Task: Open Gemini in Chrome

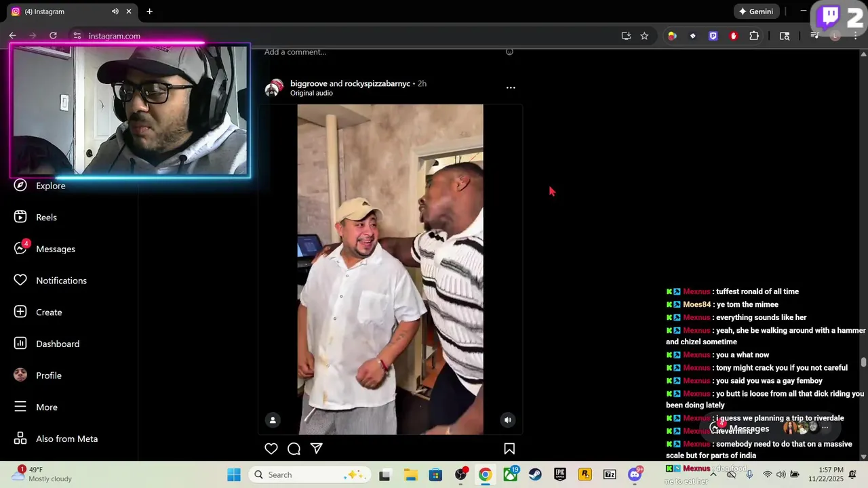Action: 756,12
